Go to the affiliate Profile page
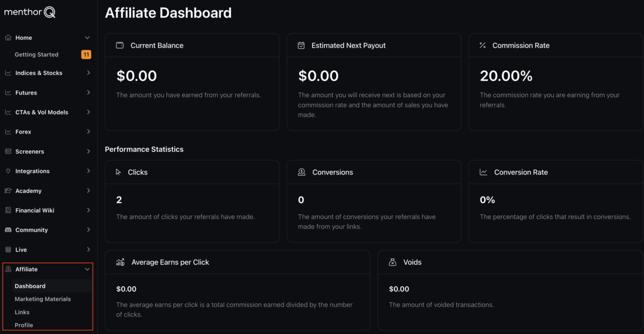Image resolution: width=644 pixels, height=334 pixels. tap(24, 325)
